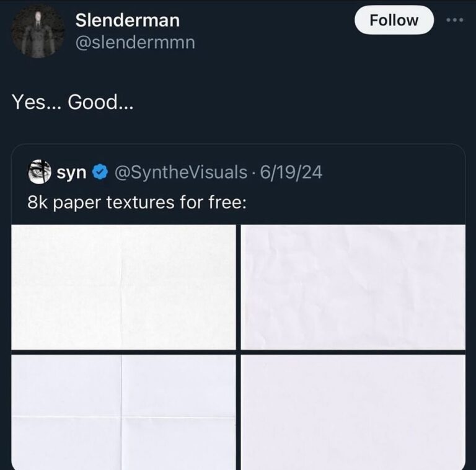Click the blue verified badge next to syn
The height and width of the screenshot is (470, 476).
click(99, 172)
